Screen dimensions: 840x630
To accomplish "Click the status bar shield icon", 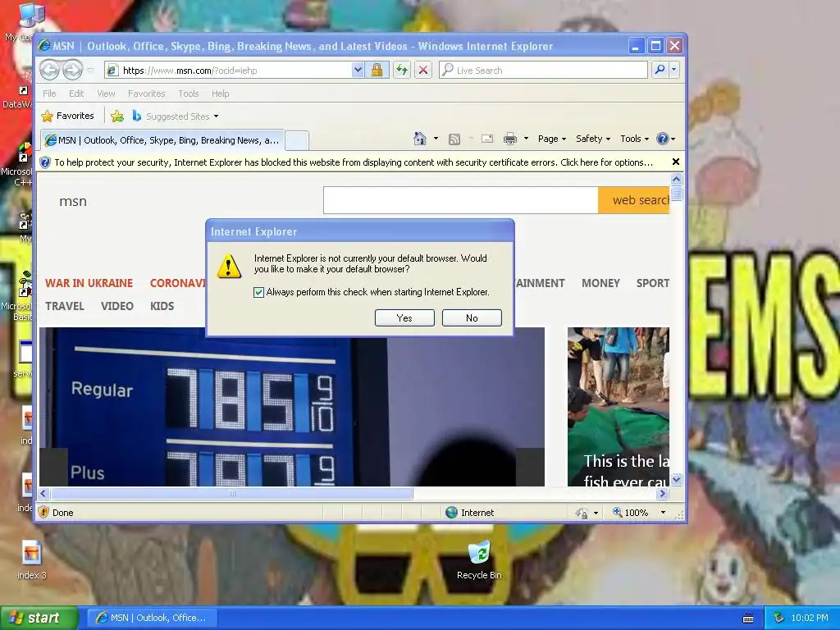I will [44, 512].
